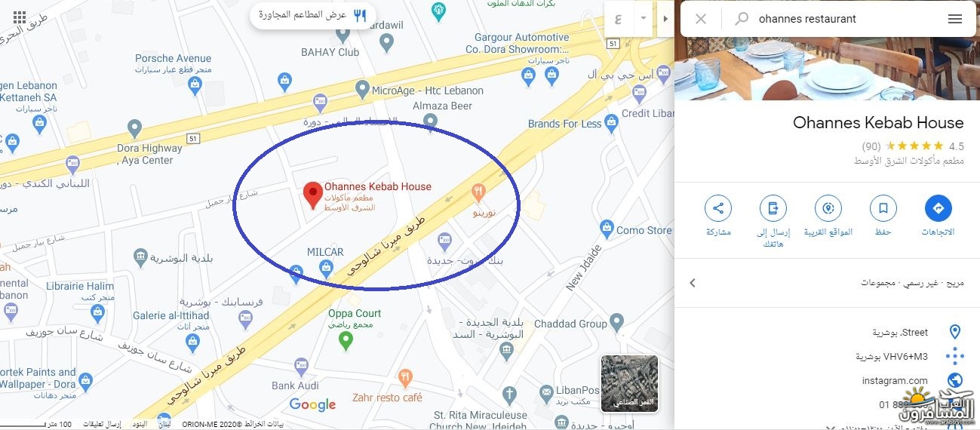Show nearby restaurants chip
This screenshot has width=980, height=430.
pos(312,14)
